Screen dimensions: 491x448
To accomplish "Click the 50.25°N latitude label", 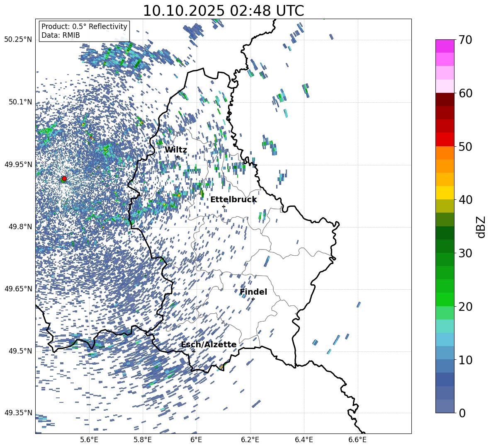I will pos(18,40).
